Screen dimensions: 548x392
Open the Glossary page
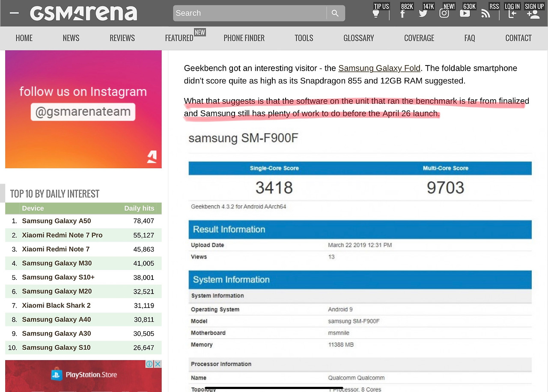359,38
